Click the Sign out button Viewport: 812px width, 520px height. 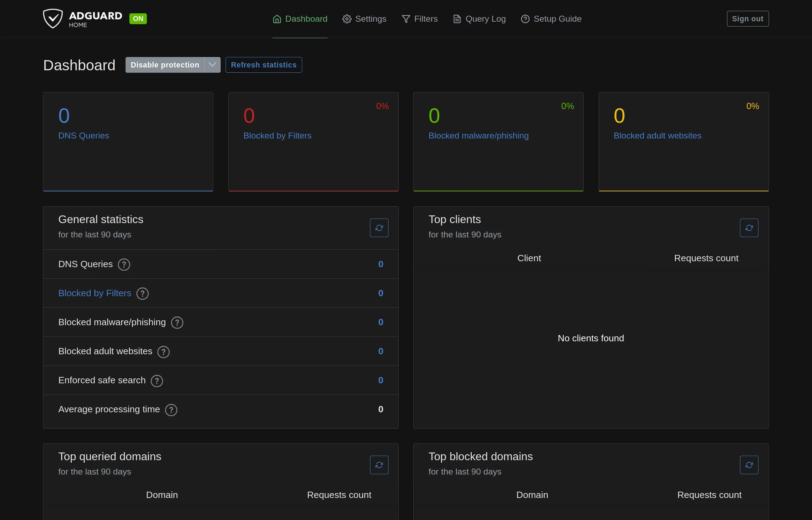(x=748, y=19)
